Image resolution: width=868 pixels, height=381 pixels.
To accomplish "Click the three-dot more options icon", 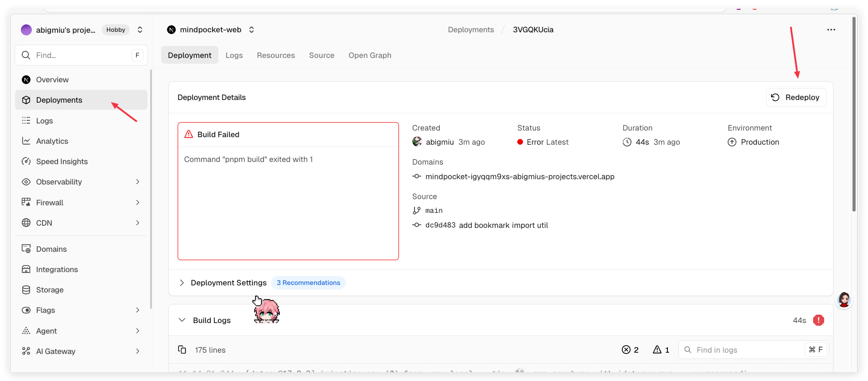I will [831, 30].
